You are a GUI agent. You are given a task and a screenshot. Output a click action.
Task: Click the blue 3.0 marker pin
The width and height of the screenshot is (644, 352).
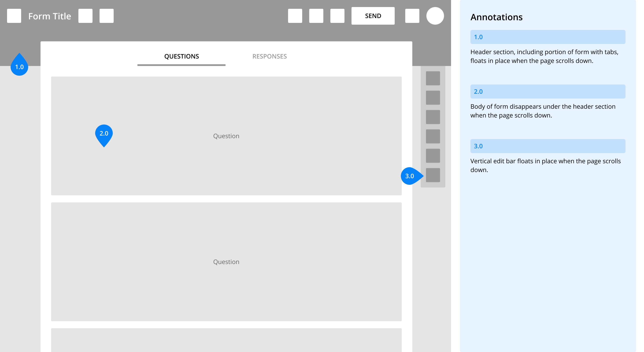tap(409, 176)
